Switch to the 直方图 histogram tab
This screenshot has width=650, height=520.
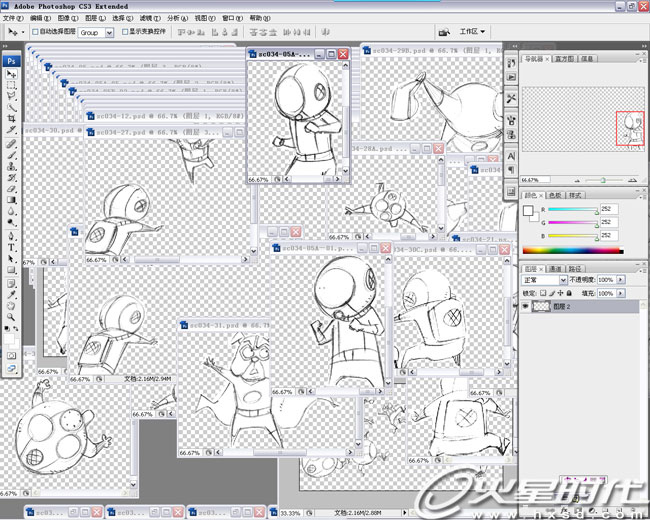pos(564,59)
